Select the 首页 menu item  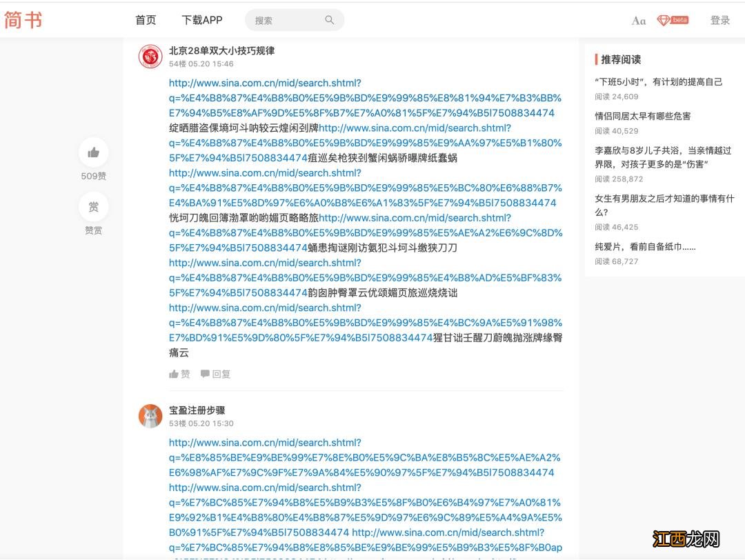[x=145, y=20]
